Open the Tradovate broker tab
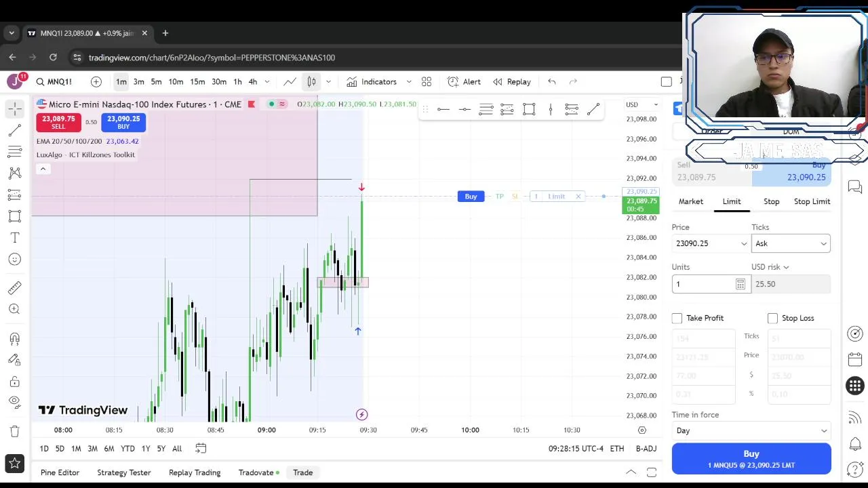The height and width of the screenshot is (488, 868). pos(259,472)
